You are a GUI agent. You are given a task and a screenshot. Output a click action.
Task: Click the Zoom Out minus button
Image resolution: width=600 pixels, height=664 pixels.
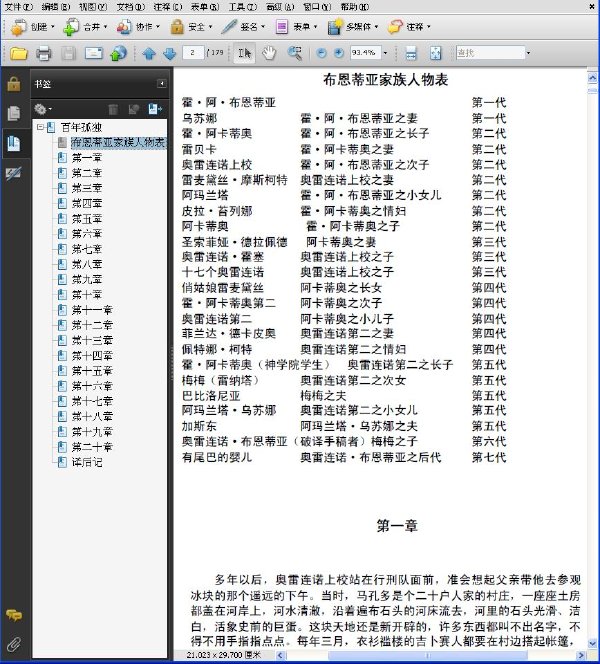click(321, 53)
